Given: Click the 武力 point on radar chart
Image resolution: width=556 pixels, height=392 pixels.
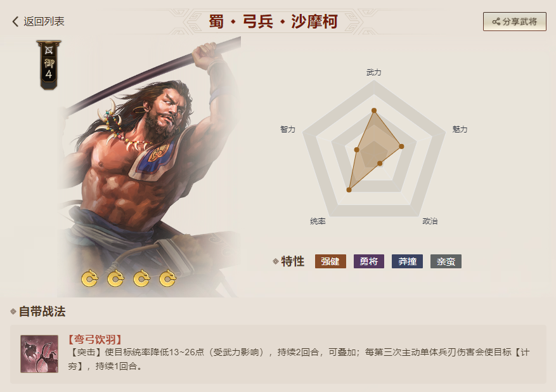Looking at the screenshot, I should click(374, 110).
